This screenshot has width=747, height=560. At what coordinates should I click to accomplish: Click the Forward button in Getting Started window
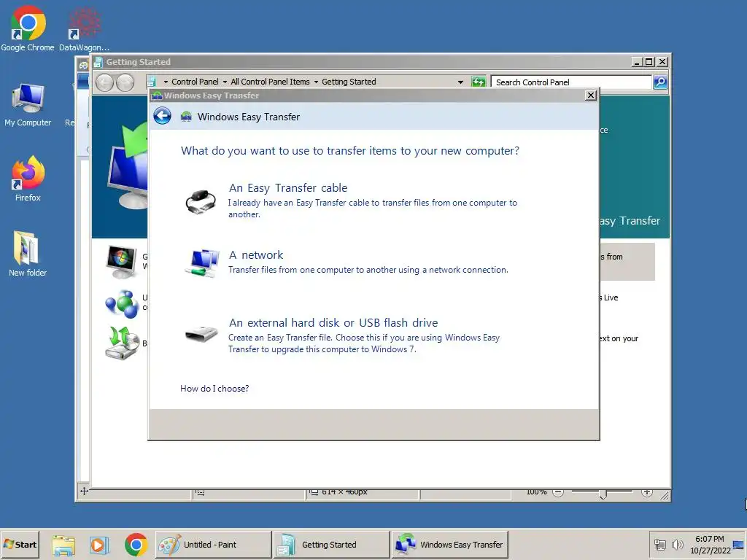(x=125, y=83)
